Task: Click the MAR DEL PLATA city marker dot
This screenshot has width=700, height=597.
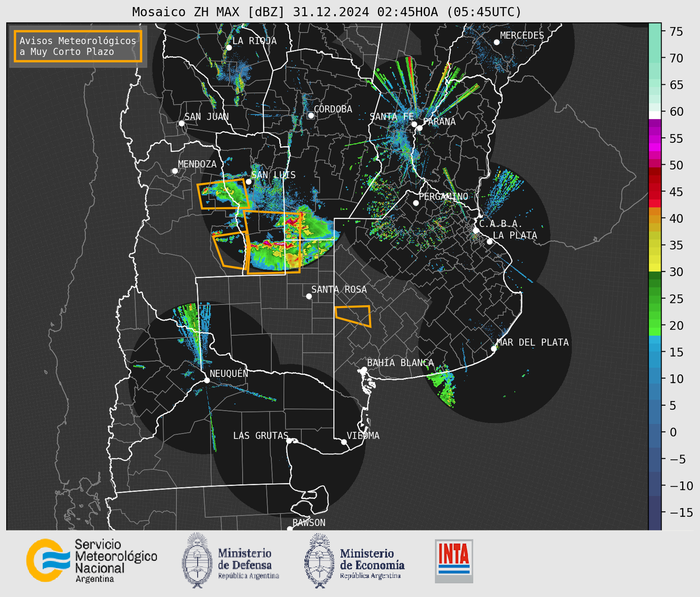Action: coord(493,349)
